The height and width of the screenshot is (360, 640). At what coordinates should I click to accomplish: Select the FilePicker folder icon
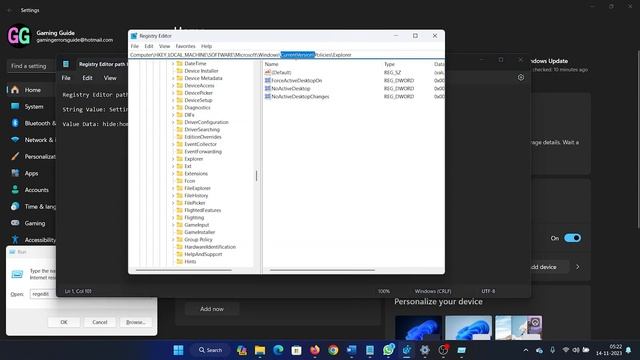coord(180,203)
